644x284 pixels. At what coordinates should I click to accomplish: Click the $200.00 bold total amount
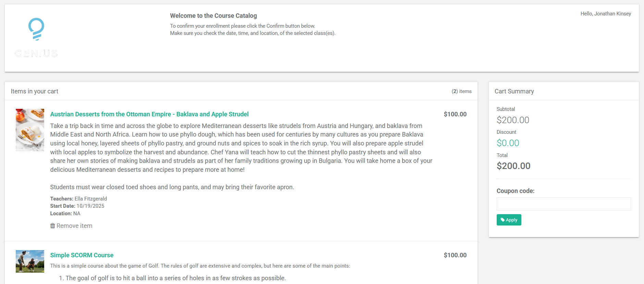tap(513, 166)
